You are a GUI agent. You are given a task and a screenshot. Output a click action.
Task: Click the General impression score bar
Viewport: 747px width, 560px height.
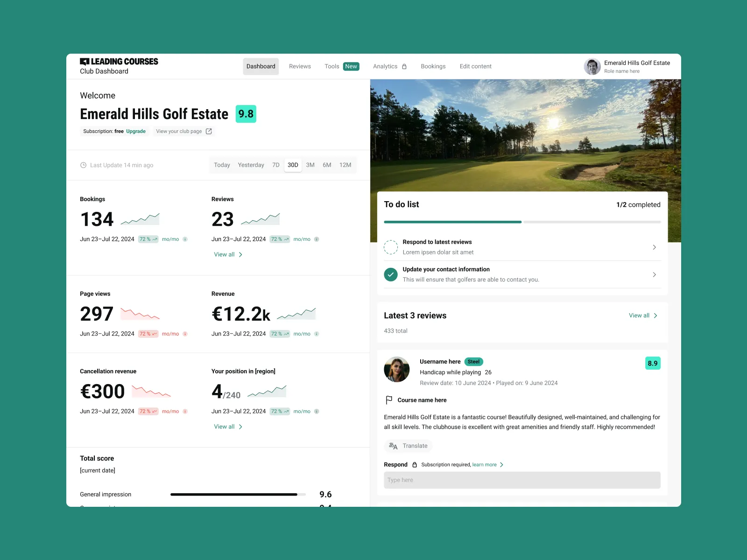[x=238, y=494]
